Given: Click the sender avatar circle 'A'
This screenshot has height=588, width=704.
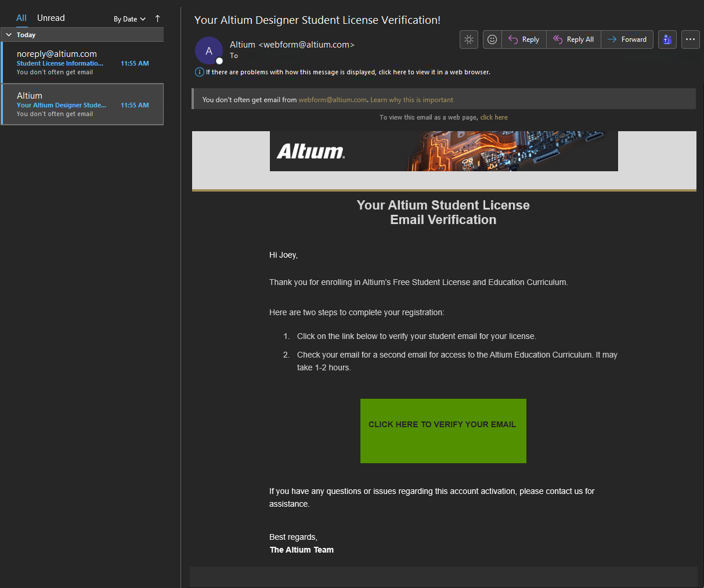Looking at the screenshot, I should coord(209,51).
